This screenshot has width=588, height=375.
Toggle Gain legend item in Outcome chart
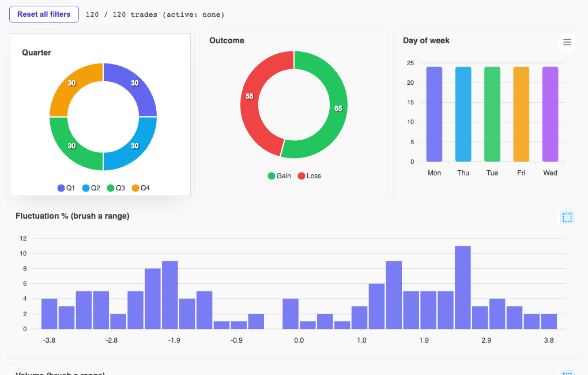point(280,176)
